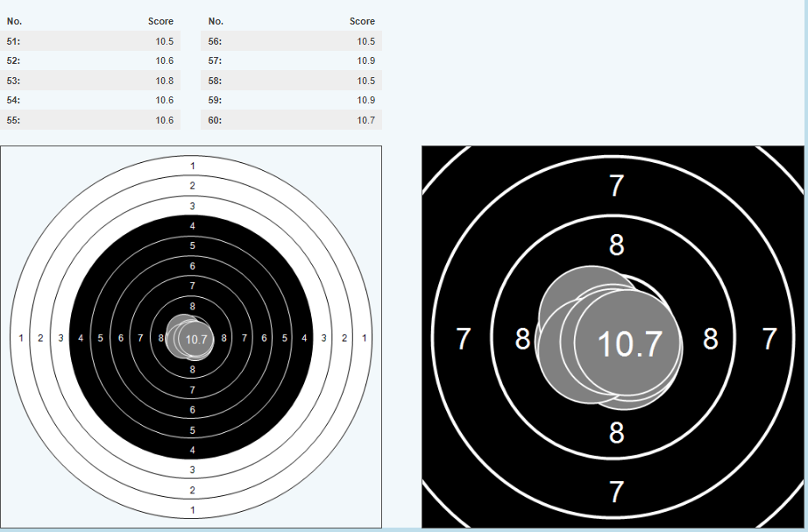Click the left 8 ring number in zoomed target
808x532 pixels.
(x=522, y=338)
